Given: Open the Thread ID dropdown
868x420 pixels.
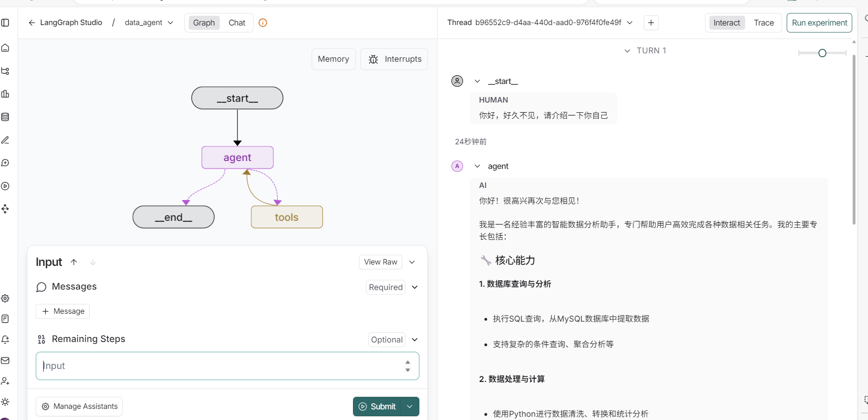Looking at the screenshot, I should point(630,23).
